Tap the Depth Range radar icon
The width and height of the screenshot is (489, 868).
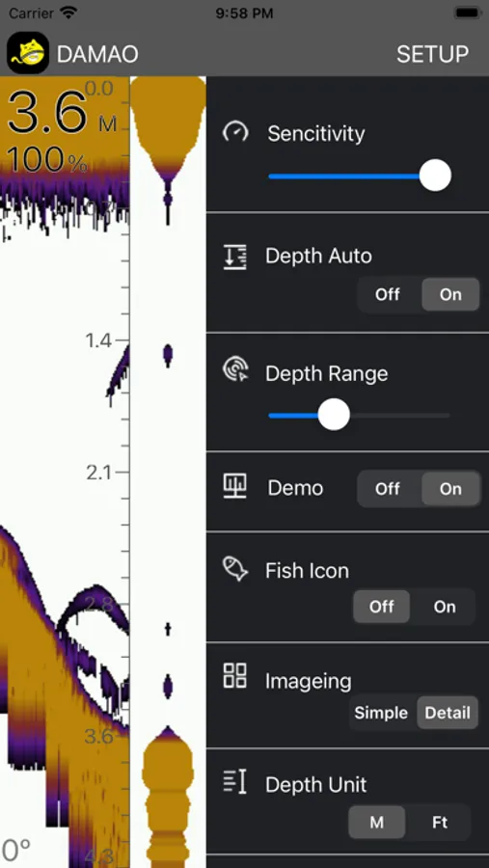[235, 369]
